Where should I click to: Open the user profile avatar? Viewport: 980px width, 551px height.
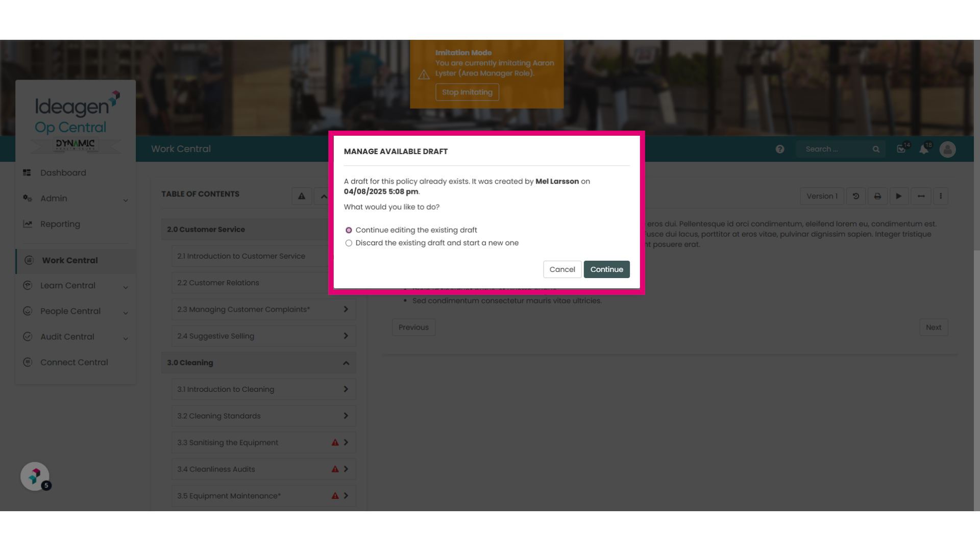[948, 149]
